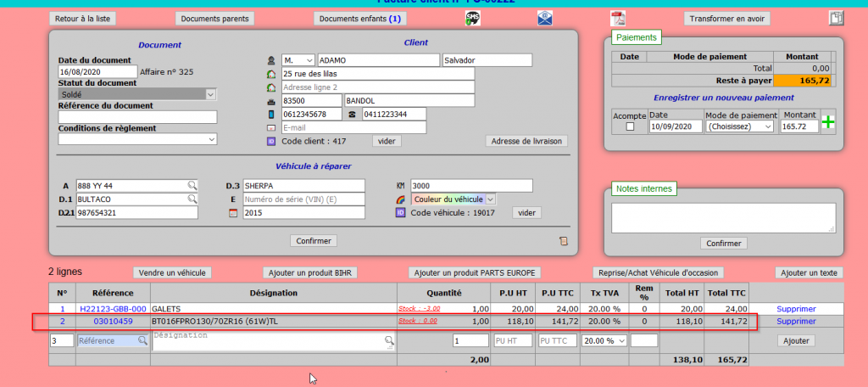Delete GALETS line with Supprimer
The image size is (868, 387).
click(796, 309)
